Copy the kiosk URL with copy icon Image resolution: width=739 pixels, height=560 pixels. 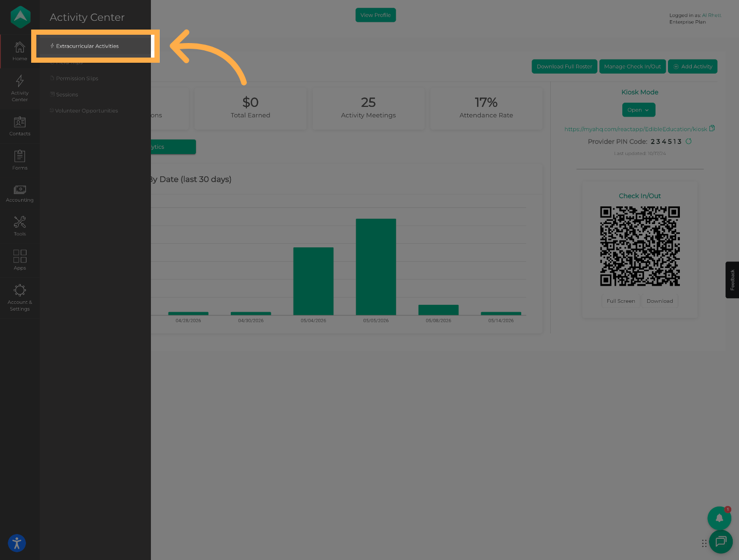click(712, 129)
